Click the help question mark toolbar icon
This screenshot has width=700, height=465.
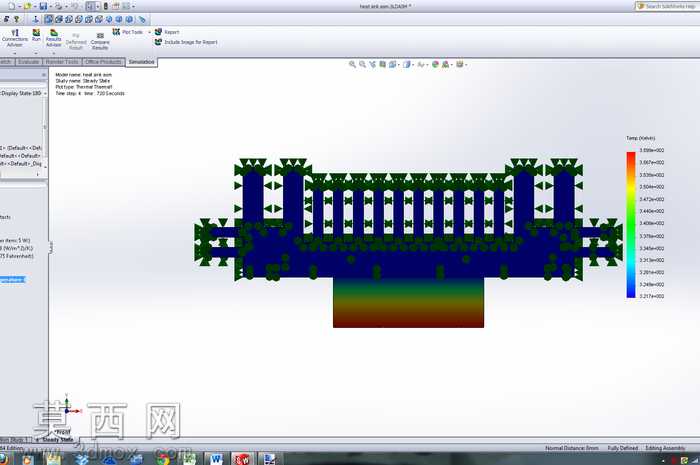click(17, 19)
